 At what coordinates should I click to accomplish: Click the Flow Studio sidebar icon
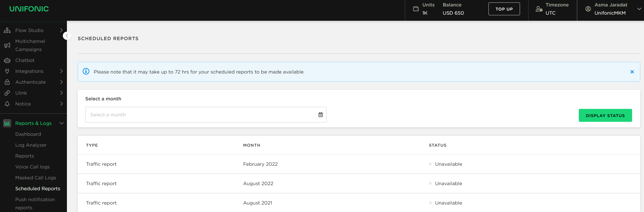coord(7,30)
